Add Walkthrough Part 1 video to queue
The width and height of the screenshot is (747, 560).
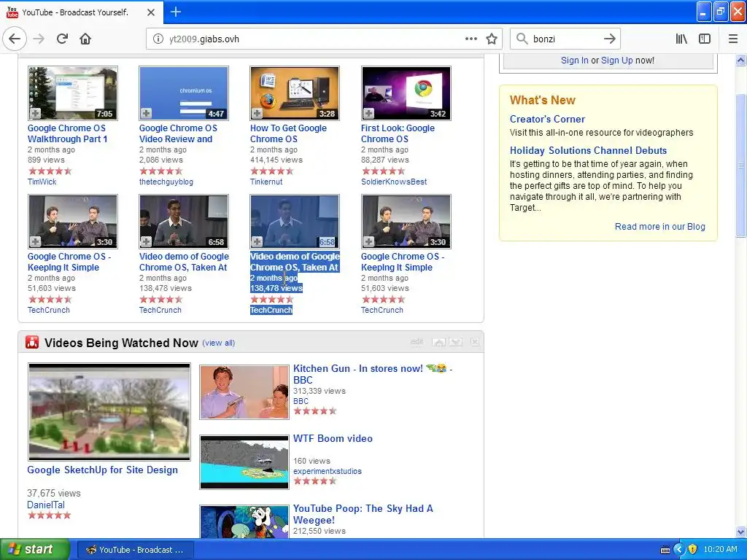click(x=35, y=113)
